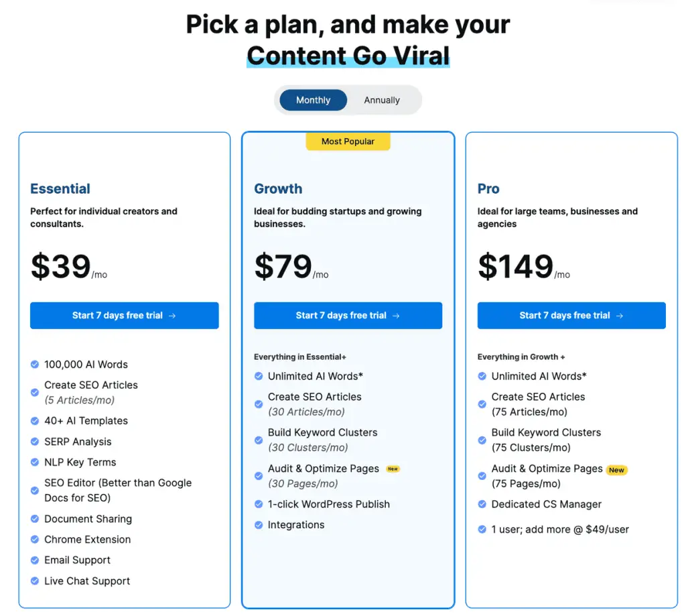Click checkmark icon beside Chrome Extension
The image size is (686, 616).
click(35, 540)
